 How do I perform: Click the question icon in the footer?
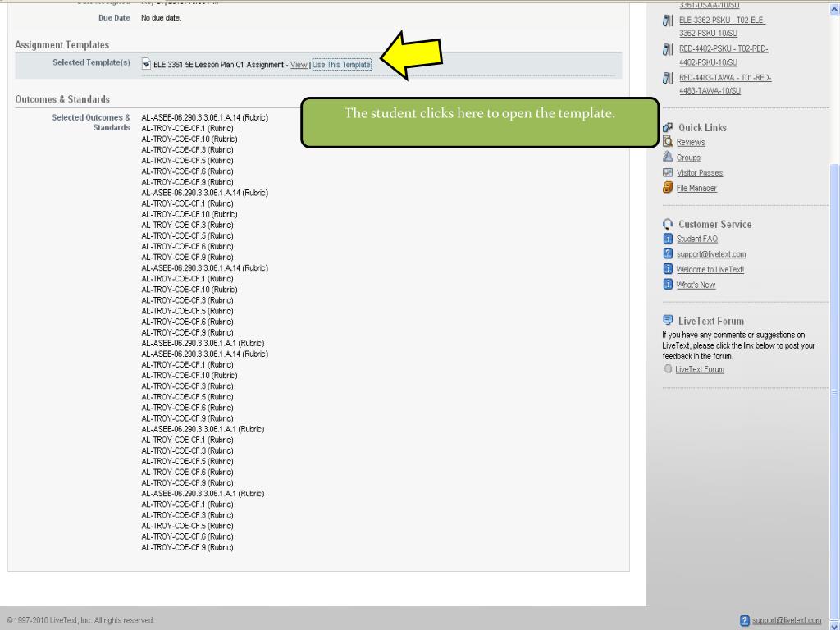[745, 621]
